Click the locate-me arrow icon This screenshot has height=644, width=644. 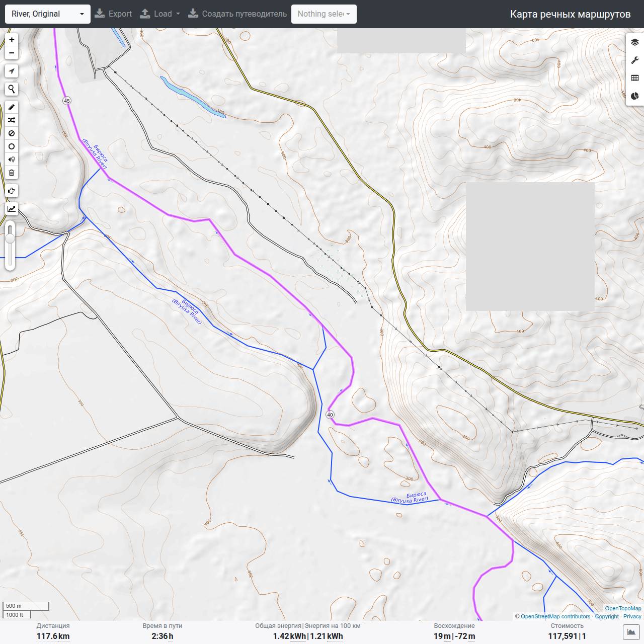(x=12, y=71)
